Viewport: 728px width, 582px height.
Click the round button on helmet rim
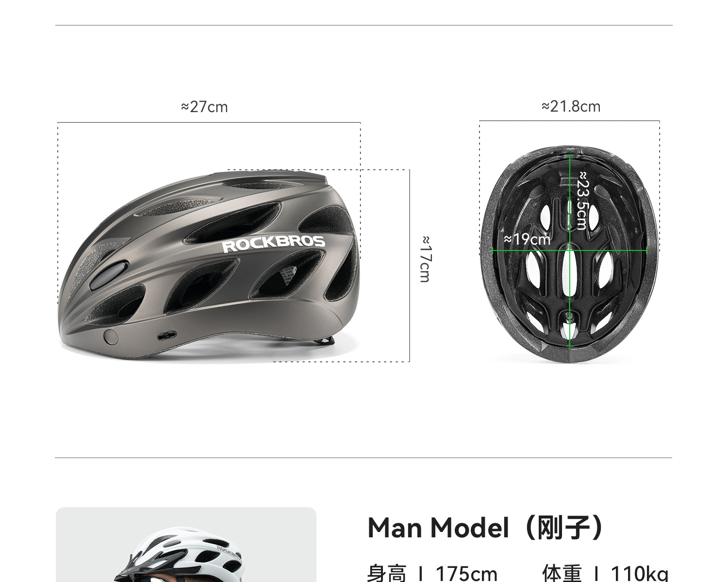[111, 337]
